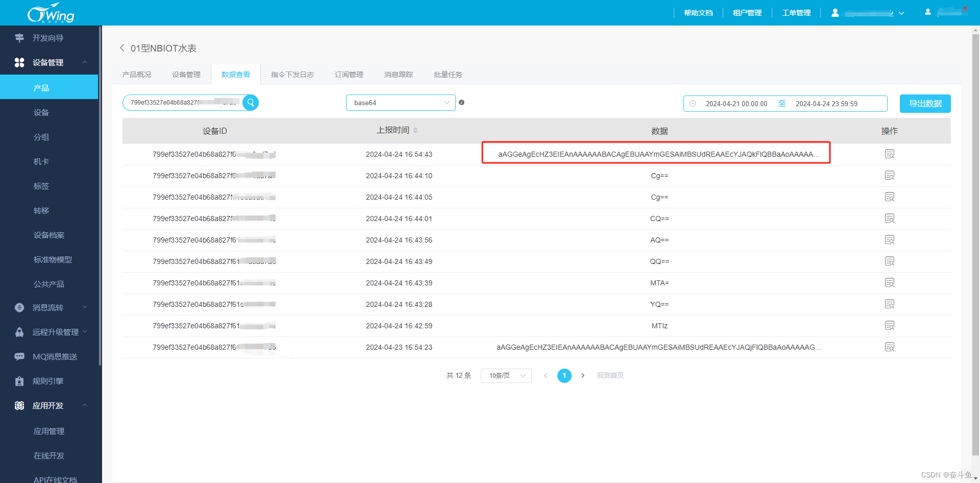
Task: Switch to the 消息跟踪 tab
Action: click(x=399, y=75)
